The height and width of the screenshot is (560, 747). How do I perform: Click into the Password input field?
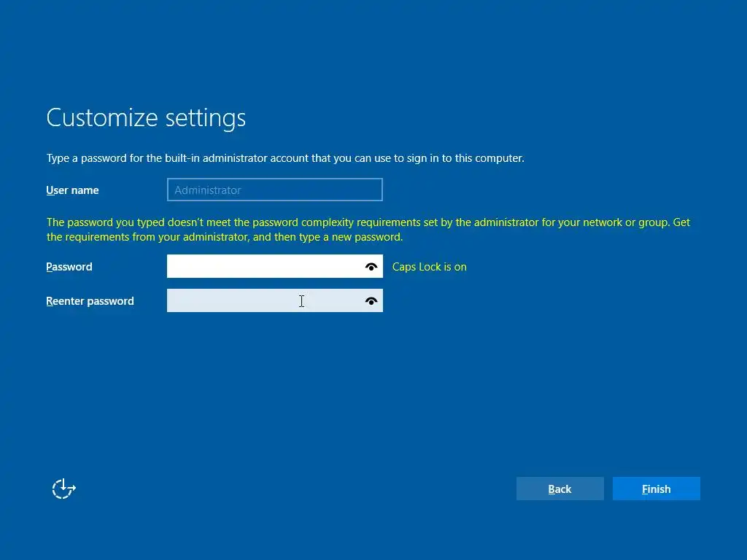coord(275,266)
